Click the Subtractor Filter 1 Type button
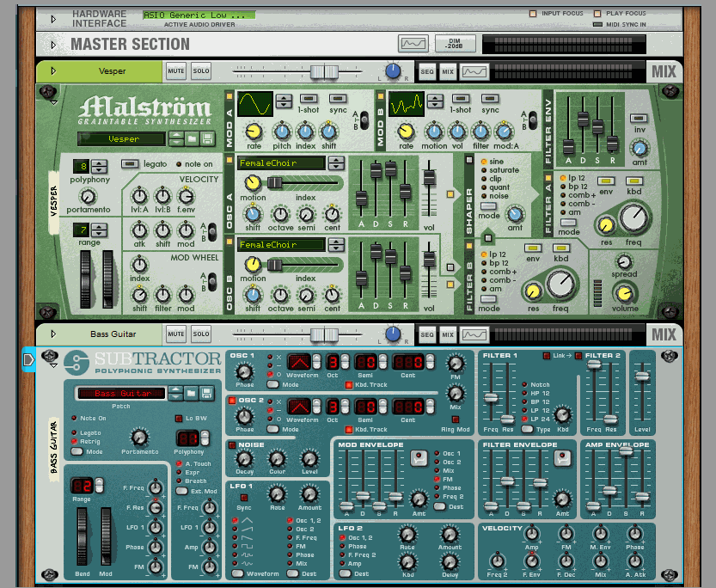This screenshot has height=588, width=716. [528, 429]
